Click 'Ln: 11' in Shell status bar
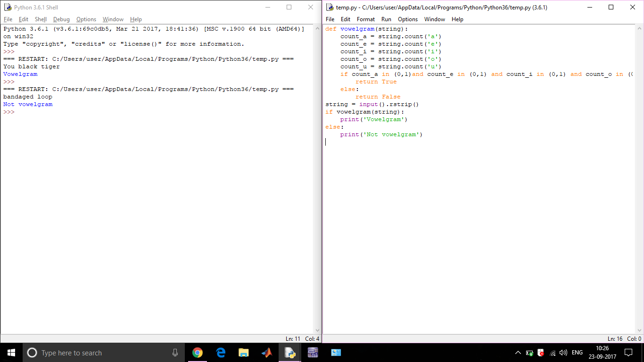This screenshot has height=362, width=644. pyautogui.click(x=293, y=339)
